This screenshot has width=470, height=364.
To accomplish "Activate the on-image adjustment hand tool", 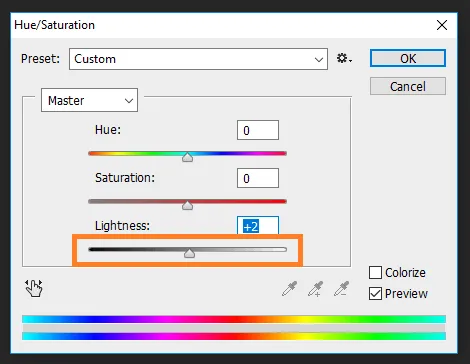I will (34, 288).
